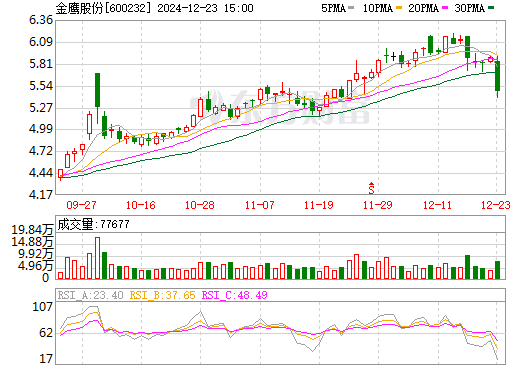This screenshot has height=365, width=520.
Task: Click the RSI_C:48.49 indicator label
Action: click(x=235, y=295)
